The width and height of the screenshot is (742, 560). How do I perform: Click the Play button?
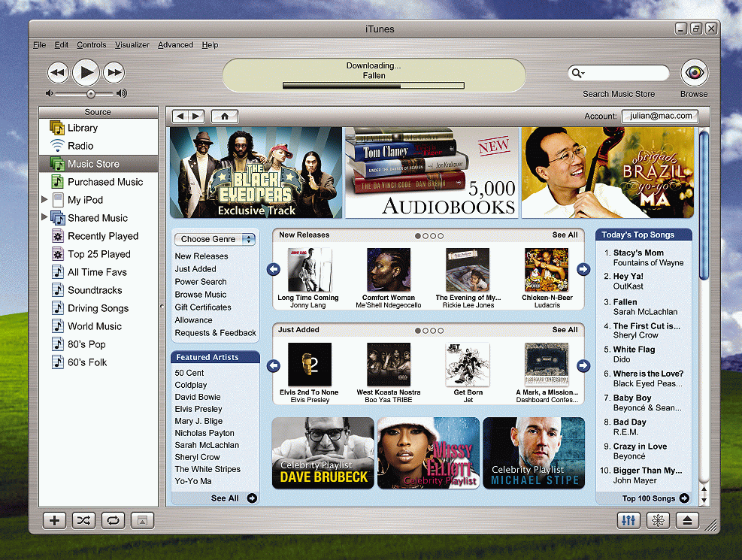[86, 72]
